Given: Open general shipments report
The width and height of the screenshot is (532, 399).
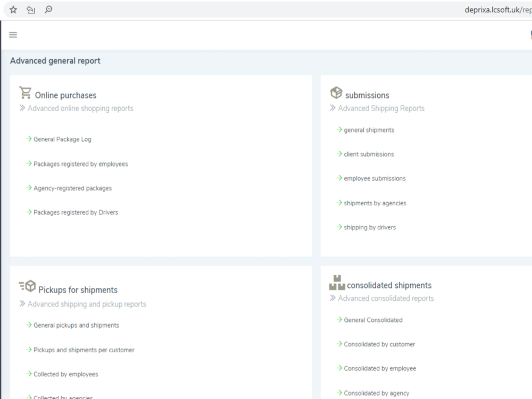Looking at the screenshot, I should pyautogui.click(x=369, y=130).
